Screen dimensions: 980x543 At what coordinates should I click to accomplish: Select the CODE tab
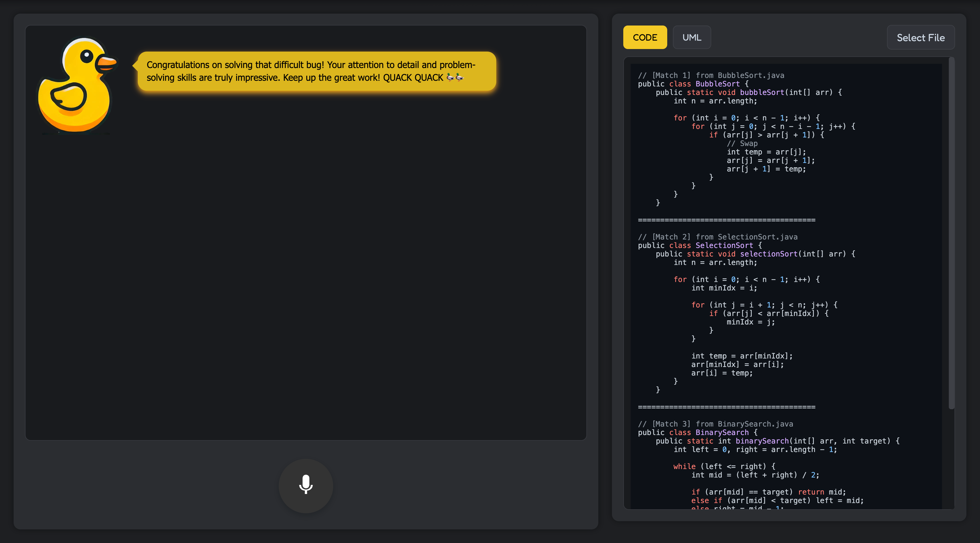(645, 38)
